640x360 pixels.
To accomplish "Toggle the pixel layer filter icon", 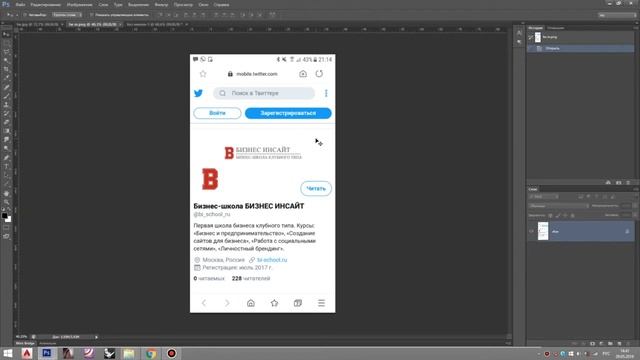I will point(580,197).
